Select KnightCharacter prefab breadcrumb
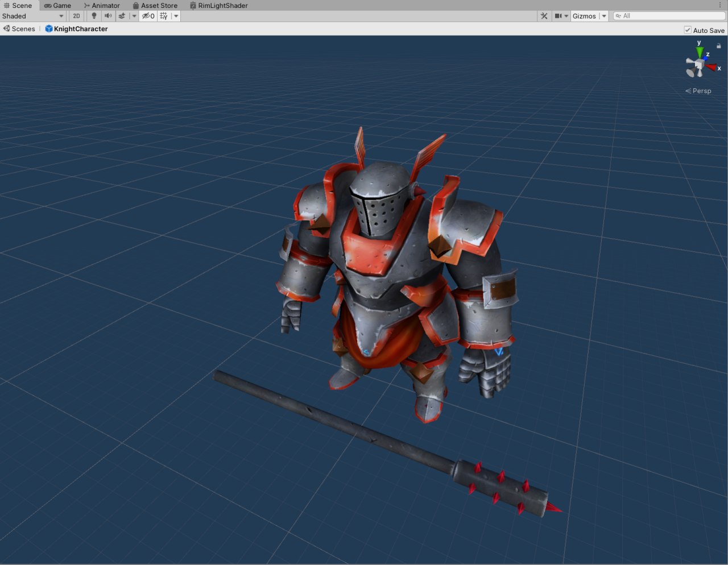 [76, 28]
